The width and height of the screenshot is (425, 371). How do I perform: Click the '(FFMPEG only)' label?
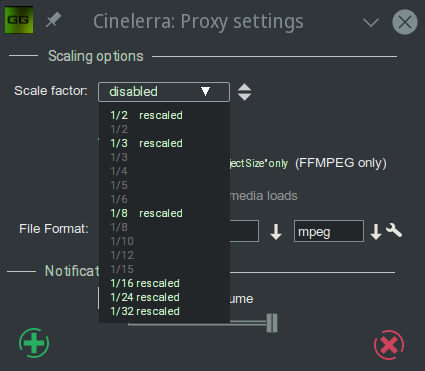tap(341, 163)
